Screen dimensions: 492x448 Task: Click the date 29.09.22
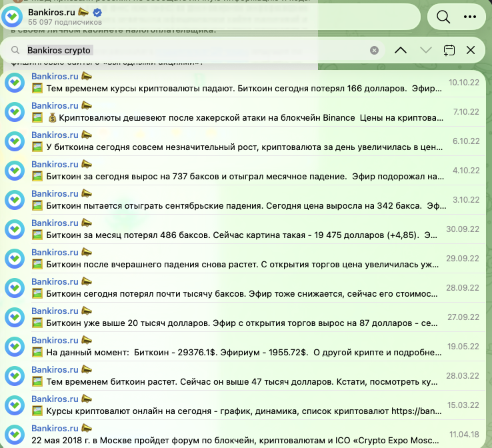(463, 259)
